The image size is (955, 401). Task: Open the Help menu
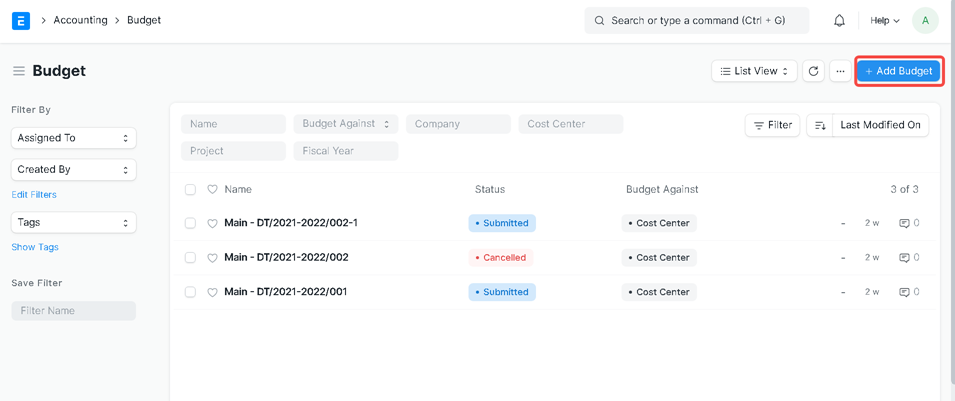click(884, 20)
